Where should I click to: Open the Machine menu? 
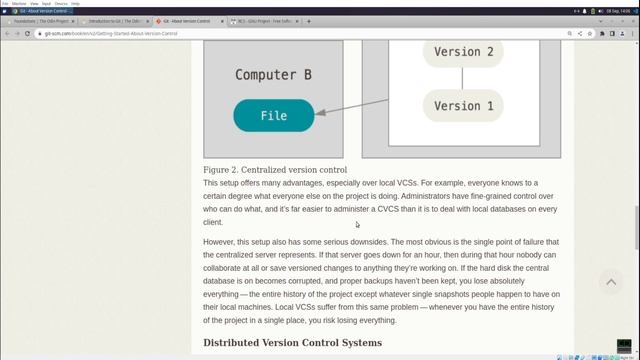19,4
